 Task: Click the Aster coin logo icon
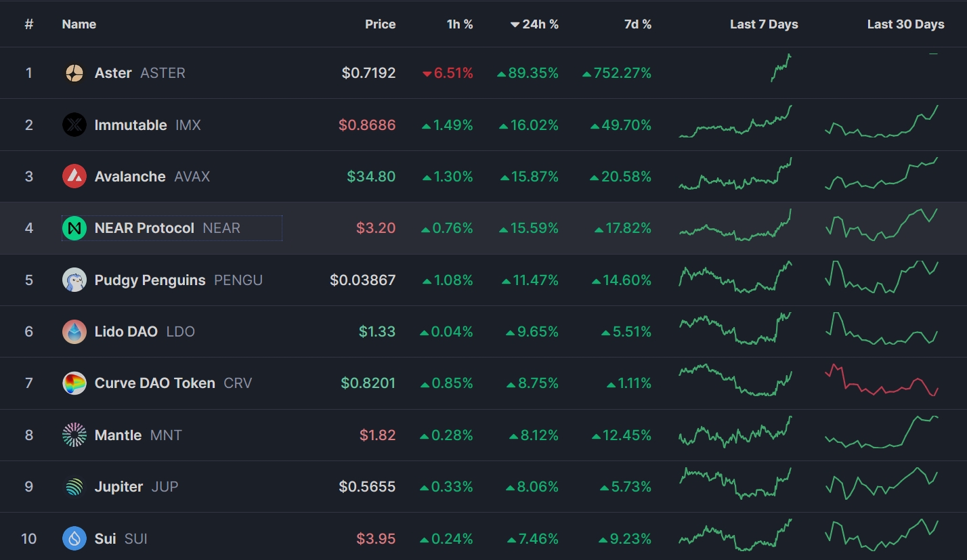pos(74,73)
